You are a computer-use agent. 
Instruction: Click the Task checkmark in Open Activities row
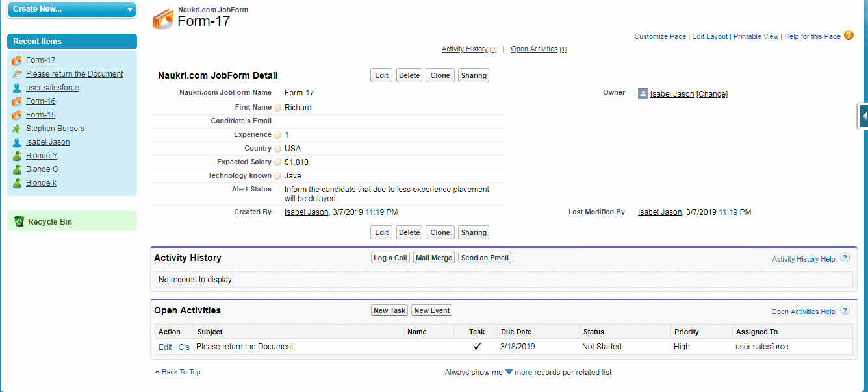pyautogui.click(x=477, y=347)
